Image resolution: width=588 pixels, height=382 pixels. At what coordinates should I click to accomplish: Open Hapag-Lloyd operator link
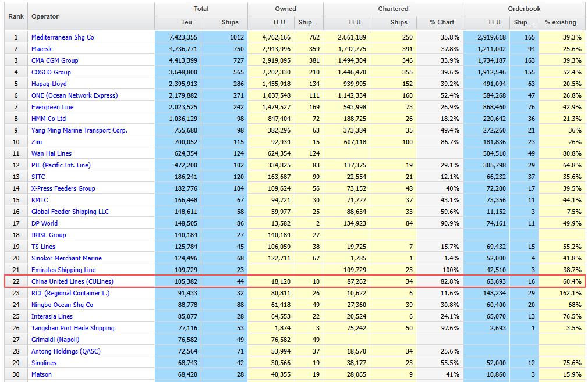49,84
